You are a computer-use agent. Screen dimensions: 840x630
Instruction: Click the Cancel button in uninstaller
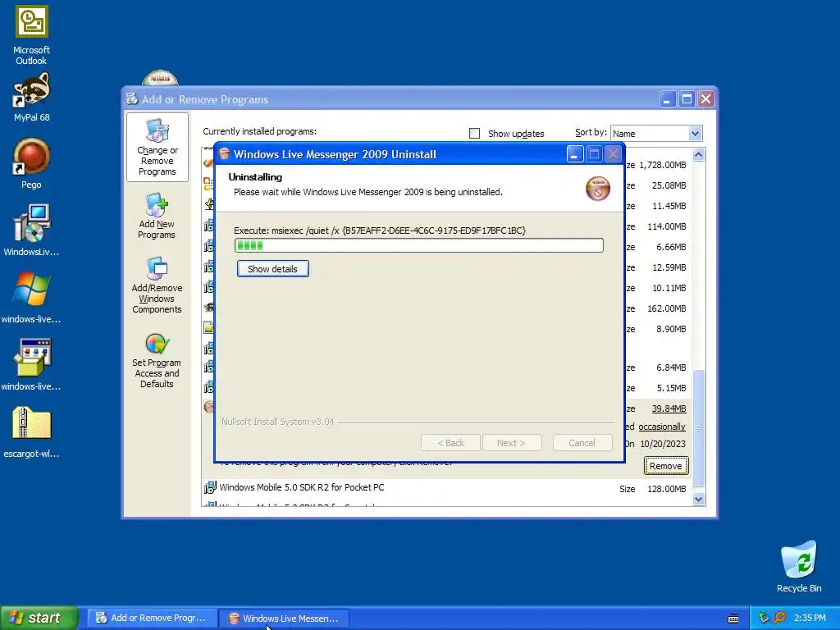coord(582,443)
